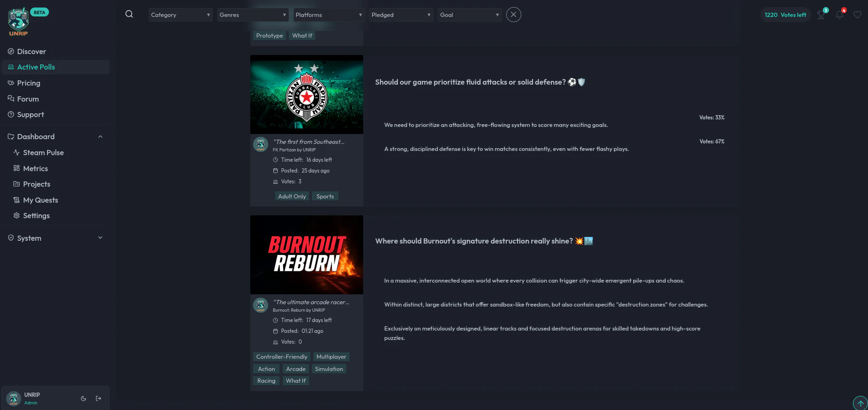Click the FK Partizan creator avatar
This screenshot has width=868, height=410.
click(261, 144)
